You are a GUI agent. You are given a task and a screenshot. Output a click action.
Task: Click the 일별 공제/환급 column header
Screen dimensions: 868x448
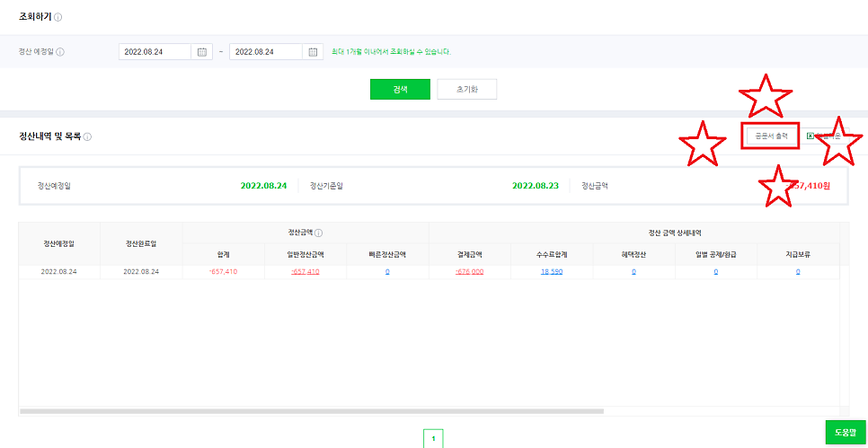[x=716, y=255]
